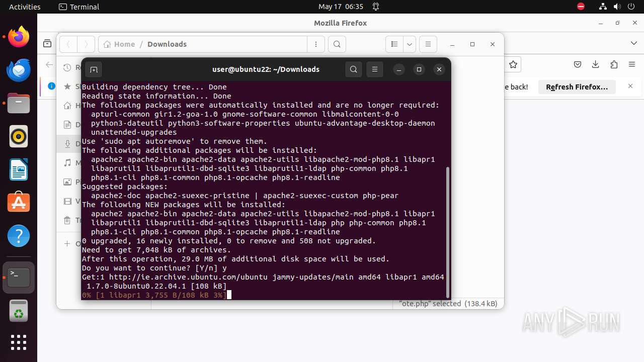Launch Thunderbird mail from the dock
The height and width of the screenshot is (362, 644).
tap(19, 70)
